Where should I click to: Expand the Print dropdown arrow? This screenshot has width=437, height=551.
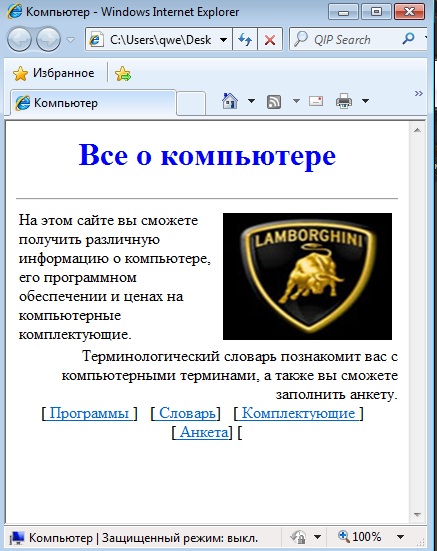click(x=365, y=101)
